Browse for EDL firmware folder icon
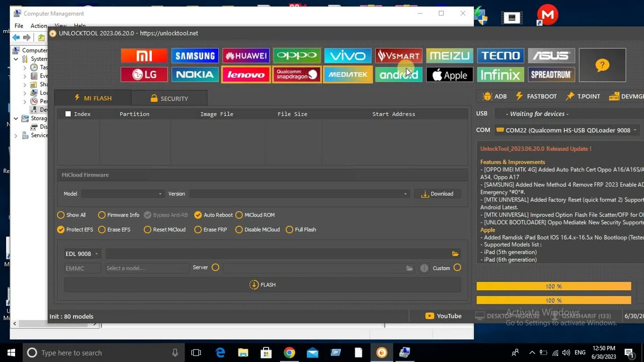644x362 pixels. [x=455, y=254]
